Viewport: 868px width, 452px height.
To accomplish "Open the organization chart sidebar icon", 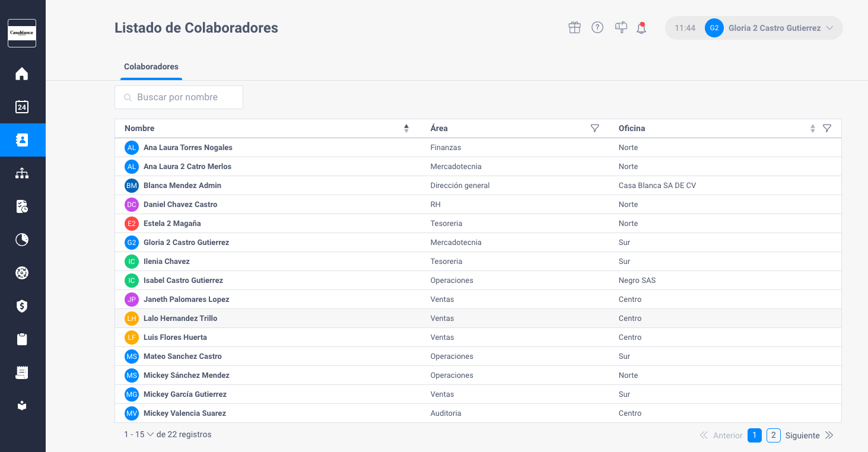I will coord(22,173).
